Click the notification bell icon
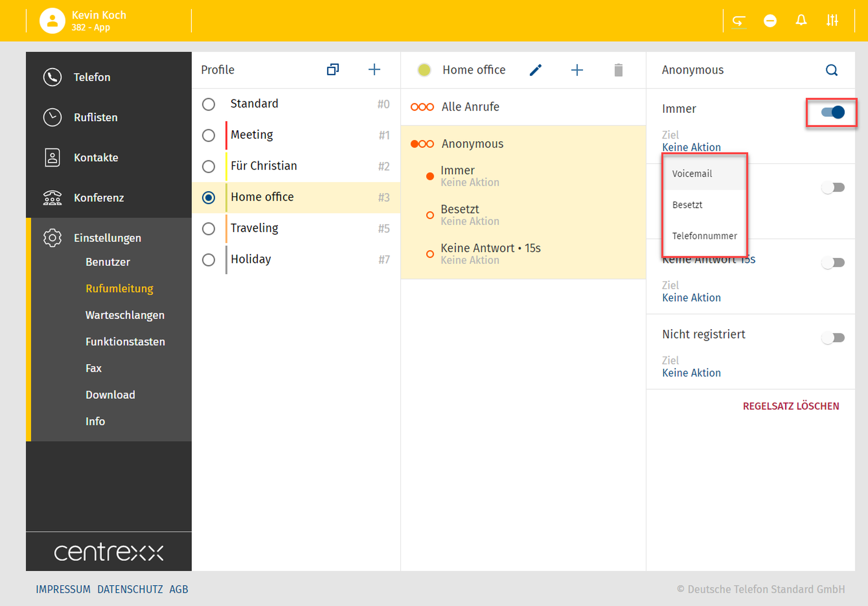Image resolution: width=868 pixels, height=606 pixels. 801,20
